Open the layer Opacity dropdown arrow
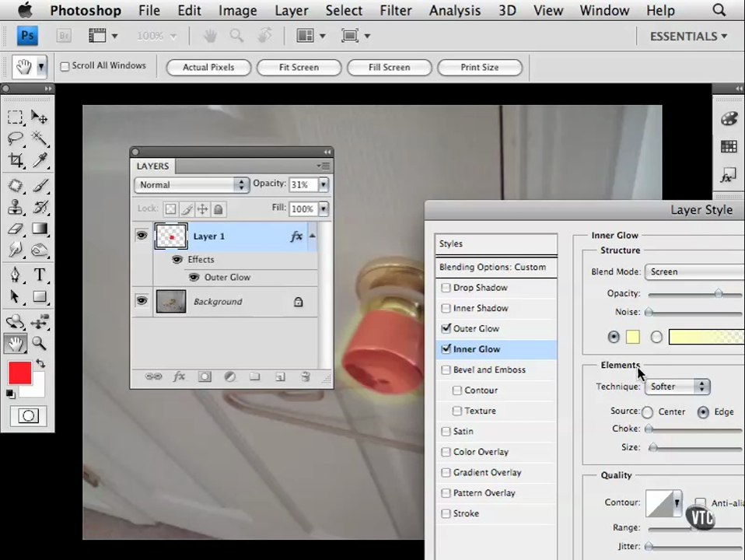 click(x=323, y=184)
